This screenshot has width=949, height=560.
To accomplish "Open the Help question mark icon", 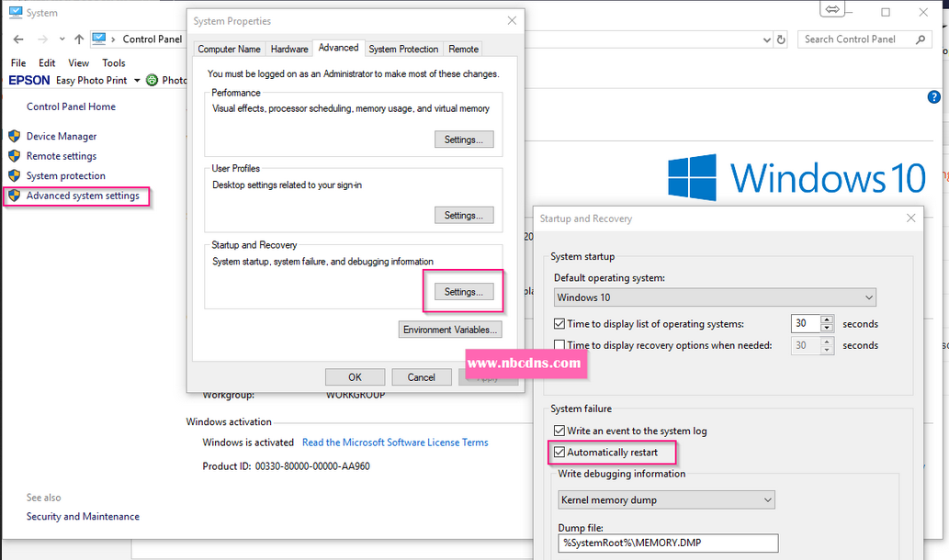I will point(934,96).
